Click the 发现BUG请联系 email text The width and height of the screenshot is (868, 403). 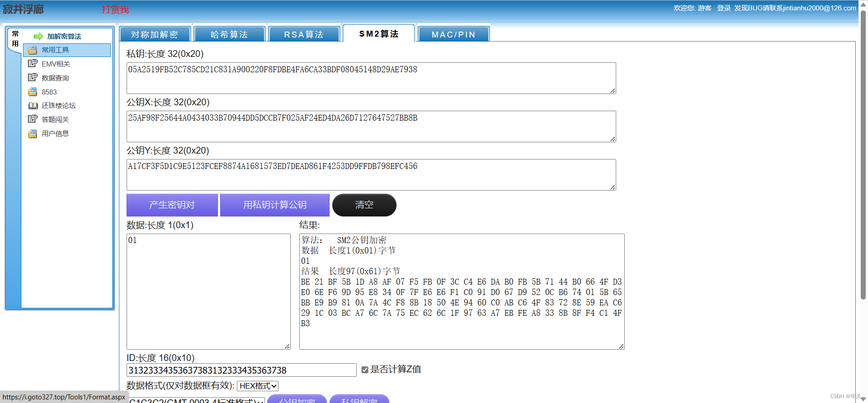coord(795,8)
